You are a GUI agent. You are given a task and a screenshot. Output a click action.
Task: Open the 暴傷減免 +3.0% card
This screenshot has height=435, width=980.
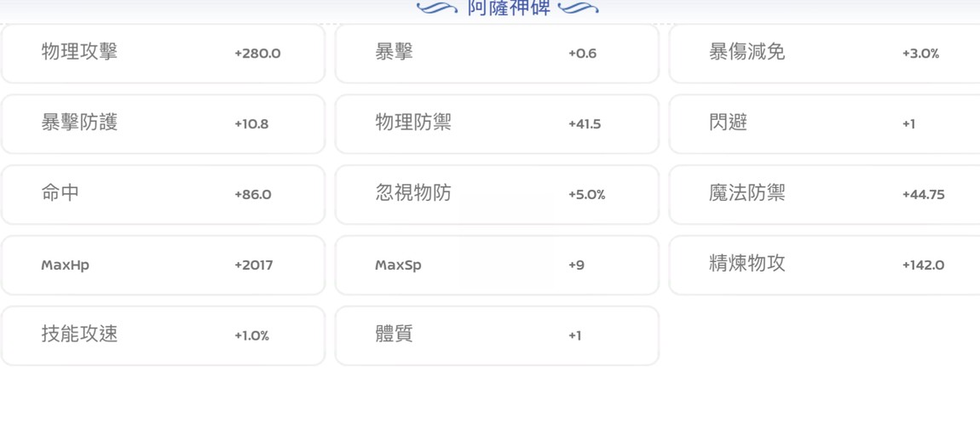825,54
